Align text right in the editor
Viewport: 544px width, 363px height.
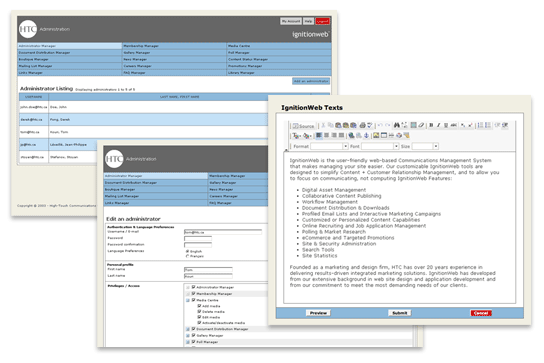tap(334, 135)
